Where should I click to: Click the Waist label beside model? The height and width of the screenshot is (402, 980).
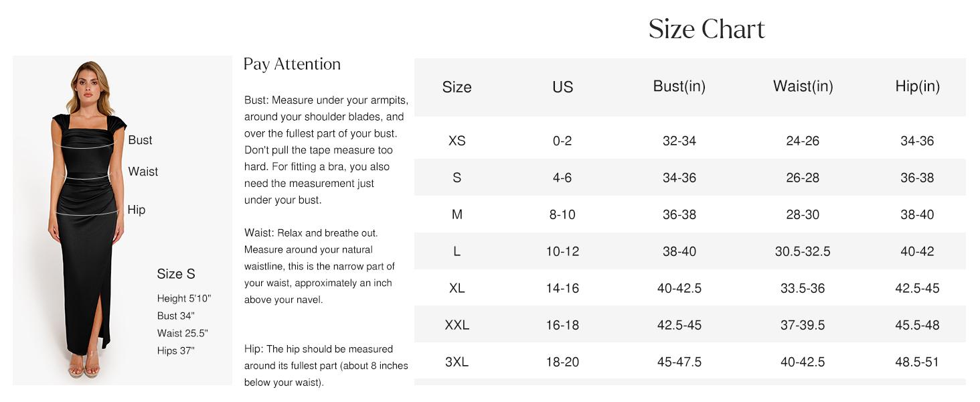point(143,172)
